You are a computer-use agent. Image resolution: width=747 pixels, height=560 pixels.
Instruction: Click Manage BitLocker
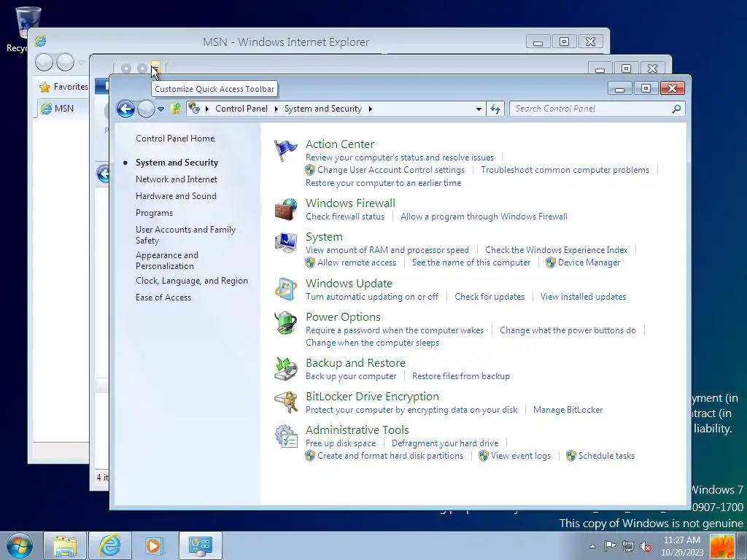[x=568, y=410]
